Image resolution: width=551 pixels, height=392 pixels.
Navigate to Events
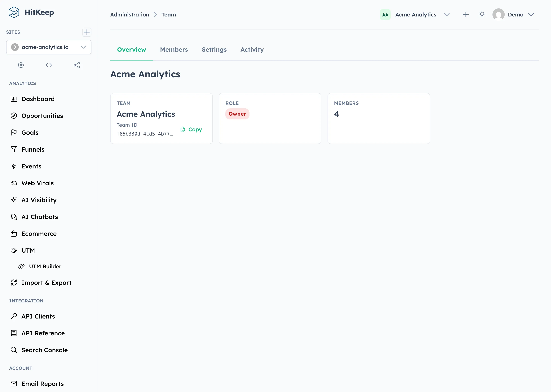[x=49, y=166]
